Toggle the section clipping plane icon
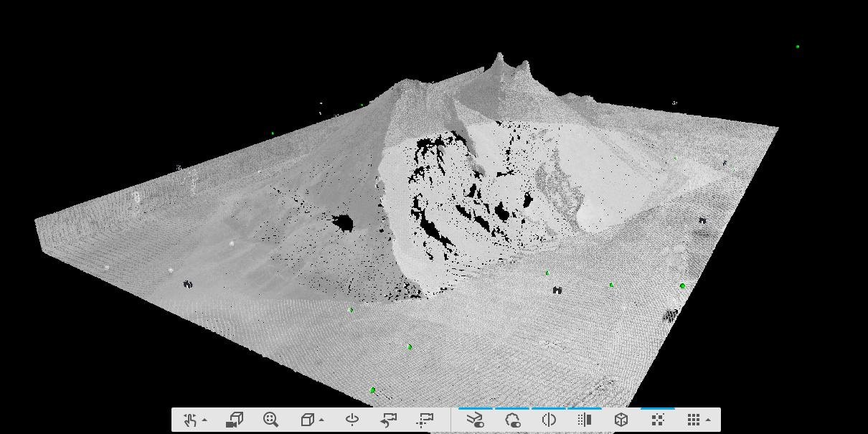868x434 pixels. coord(585,420)
